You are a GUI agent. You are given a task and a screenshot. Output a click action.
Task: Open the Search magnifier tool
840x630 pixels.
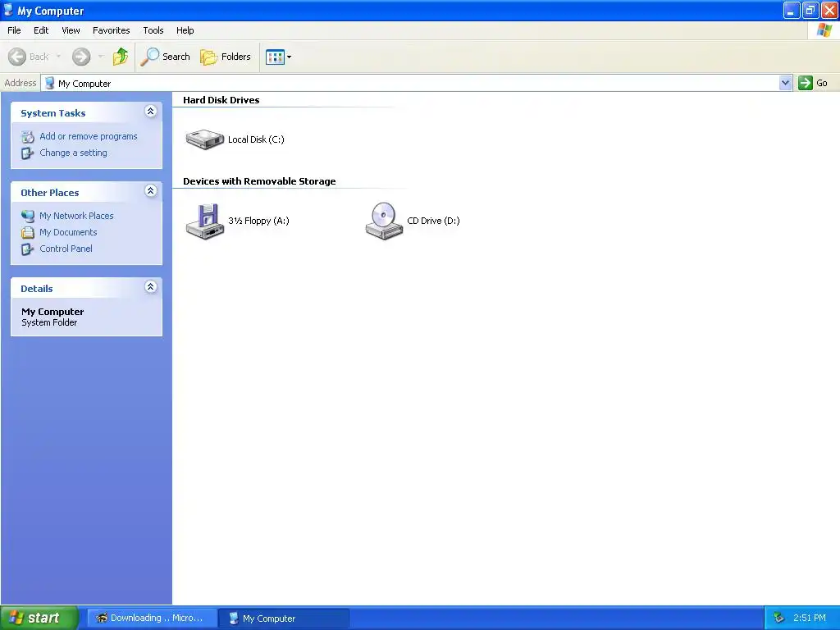click(165, 57)
